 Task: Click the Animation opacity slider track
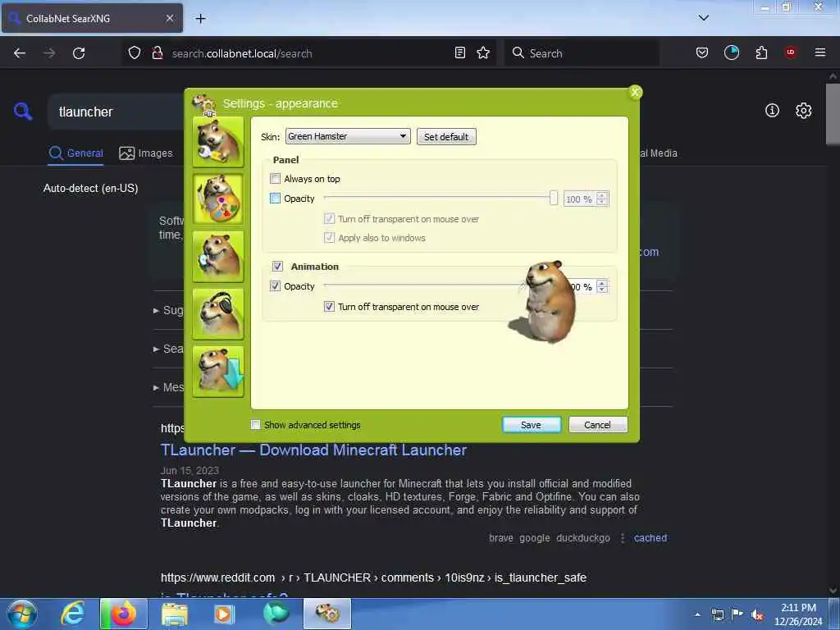tap(423, 285)
